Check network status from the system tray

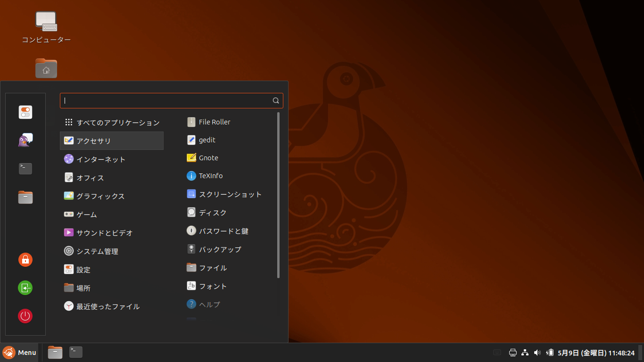pos(525,352)
